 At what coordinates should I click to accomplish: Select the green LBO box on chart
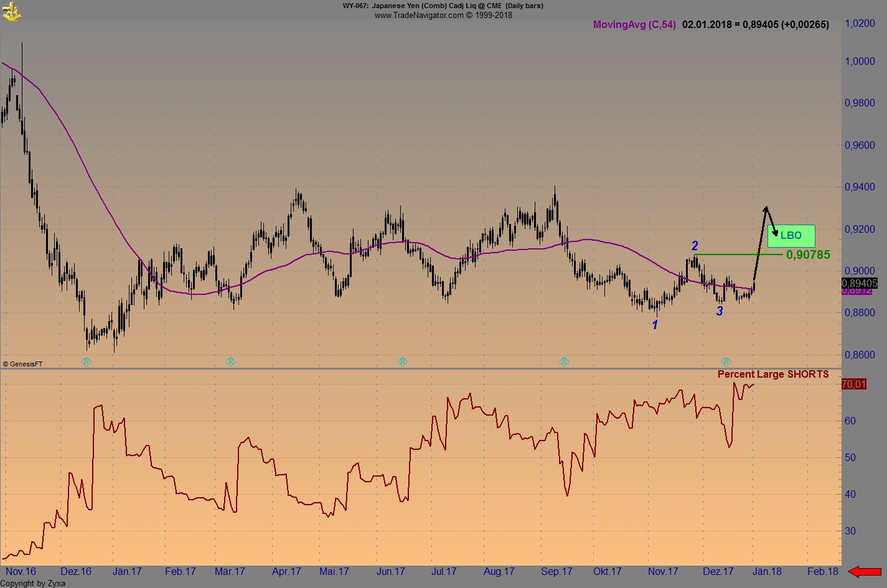tap(791, 236)
